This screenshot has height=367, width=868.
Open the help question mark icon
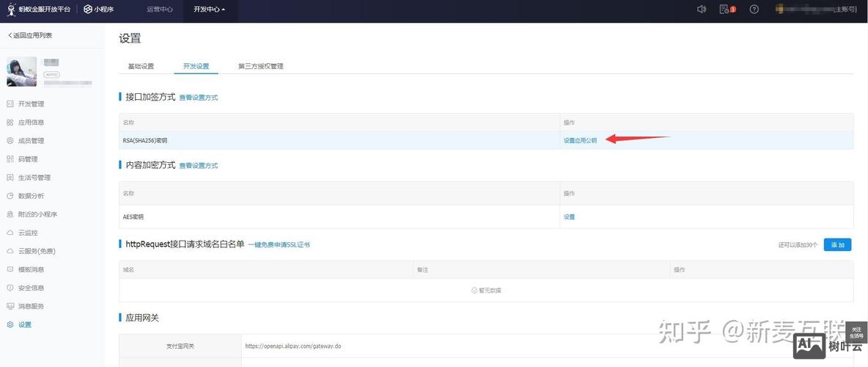754,10
